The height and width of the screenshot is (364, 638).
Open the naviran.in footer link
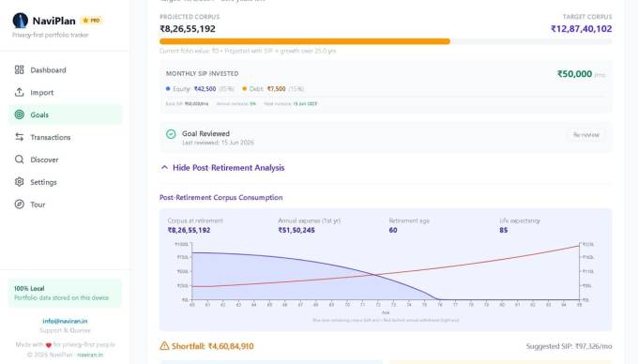pos(90,355)
